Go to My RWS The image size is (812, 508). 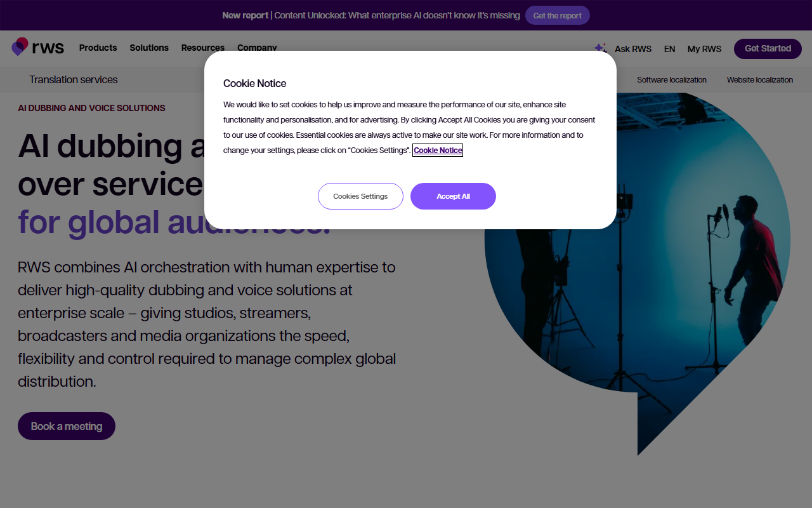coord(704,49)
